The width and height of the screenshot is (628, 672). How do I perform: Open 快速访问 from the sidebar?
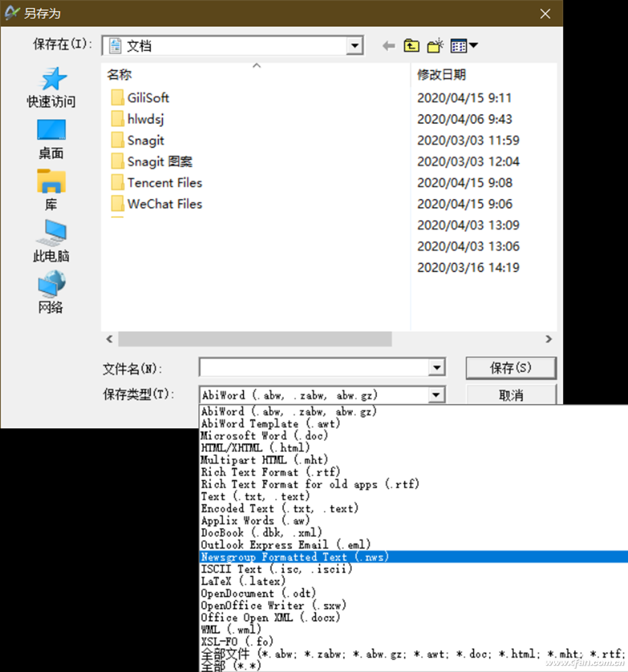(50, 86)
